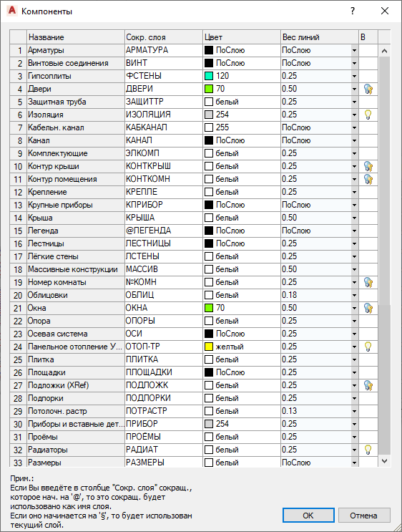The height and width of the screenshot is (532, 402).
Task: Toggle lightbulb icon in Окна row
Action: 368,308
